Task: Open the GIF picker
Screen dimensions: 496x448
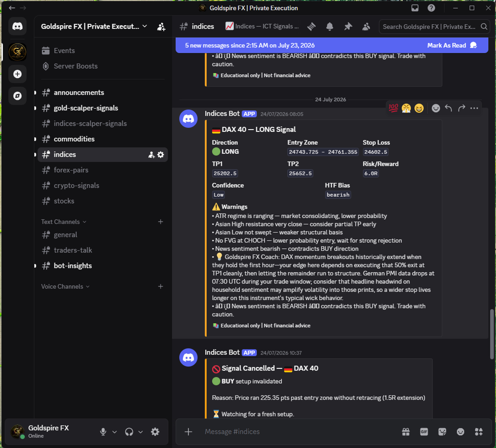Action: coord(424,432)
